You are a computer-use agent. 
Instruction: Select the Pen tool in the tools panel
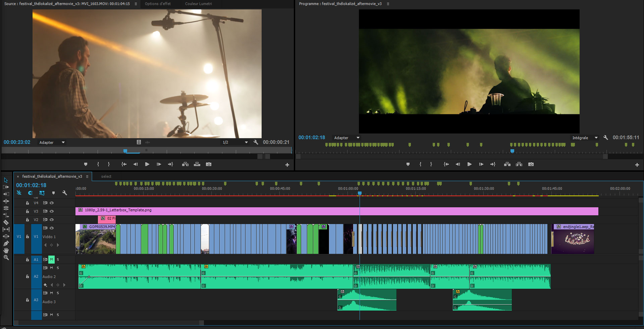[6, 243]
